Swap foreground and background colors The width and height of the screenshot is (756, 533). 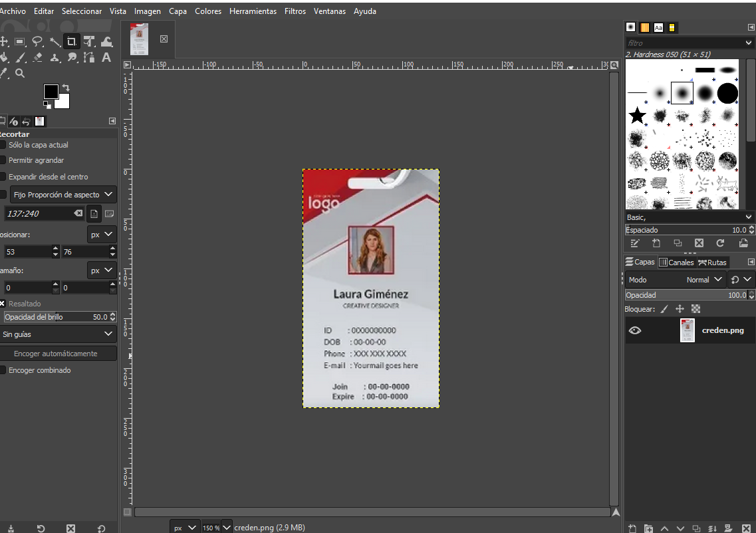pyautogui.click(x=66, y=88)
